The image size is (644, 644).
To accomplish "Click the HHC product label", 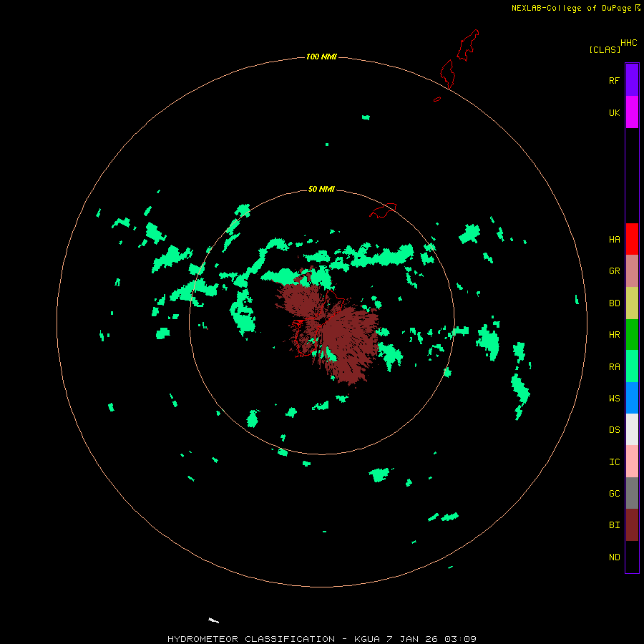I will 629,43.
